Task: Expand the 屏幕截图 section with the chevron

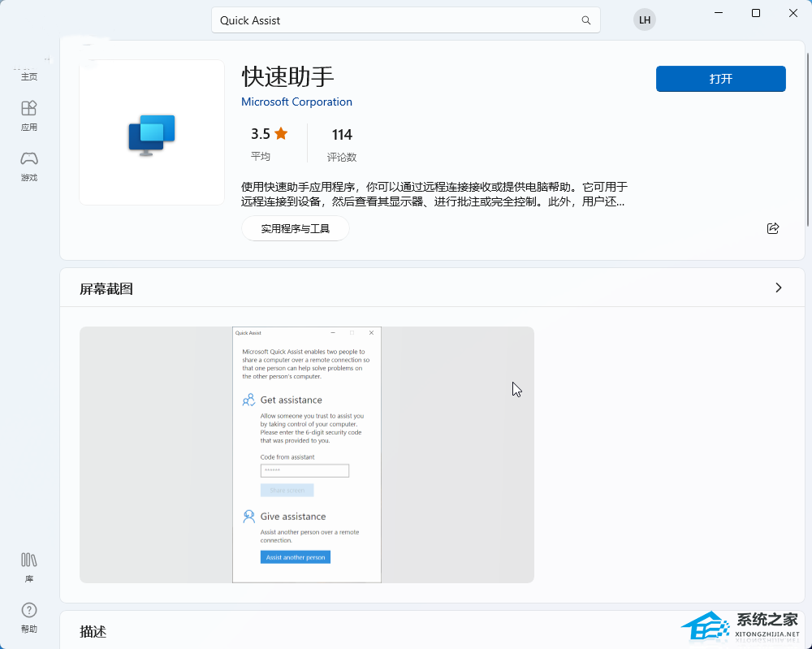Action: [x=778, y=288]
